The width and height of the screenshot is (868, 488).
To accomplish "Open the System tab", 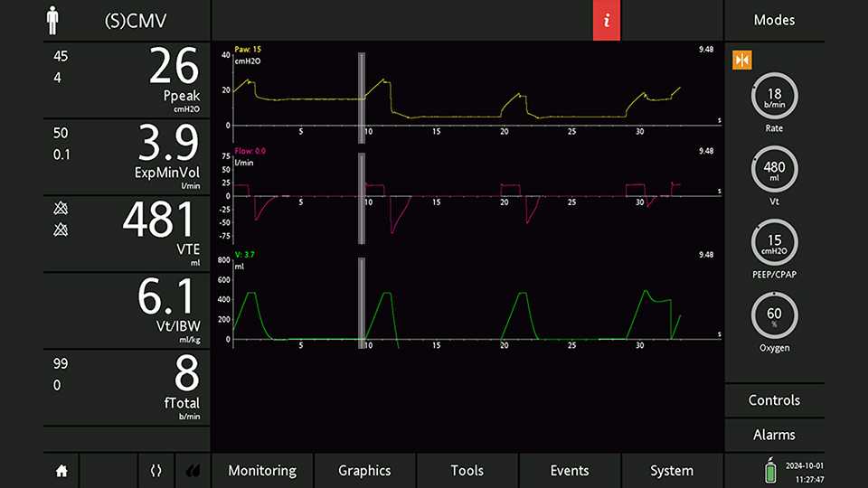I will pyautogui.click(x=672, y=471).
